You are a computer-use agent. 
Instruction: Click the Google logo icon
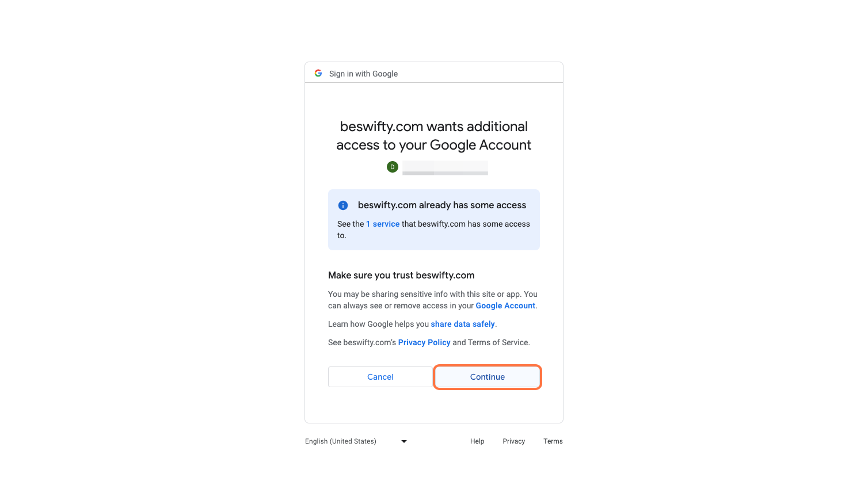coord(318,73)
